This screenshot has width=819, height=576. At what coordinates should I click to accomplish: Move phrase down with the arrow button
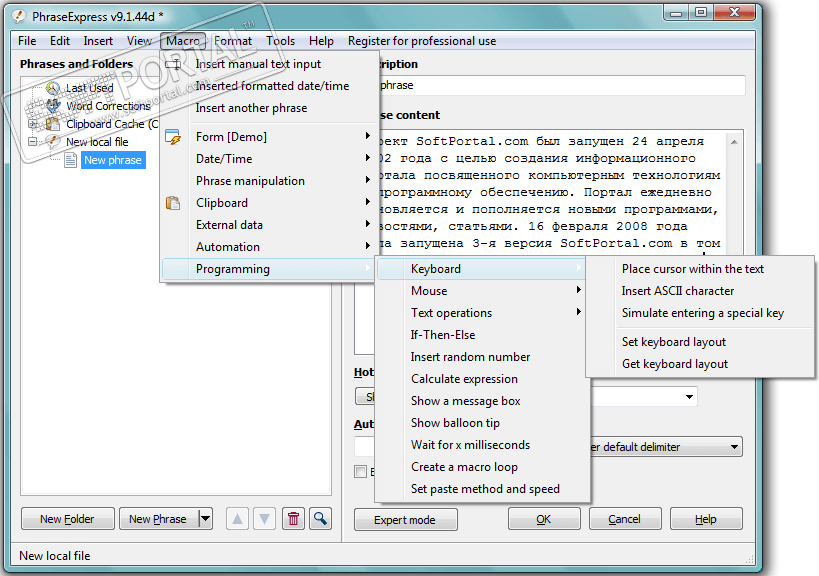265,519
